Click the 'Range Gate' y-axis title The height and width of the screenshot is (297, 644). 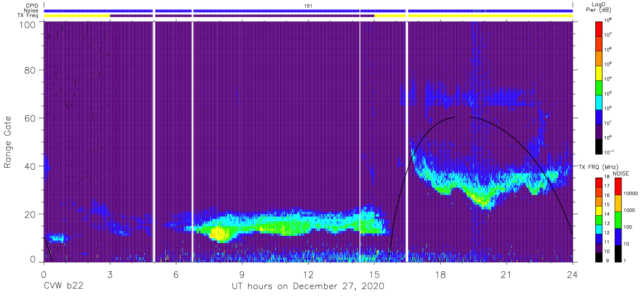(8, 141)
